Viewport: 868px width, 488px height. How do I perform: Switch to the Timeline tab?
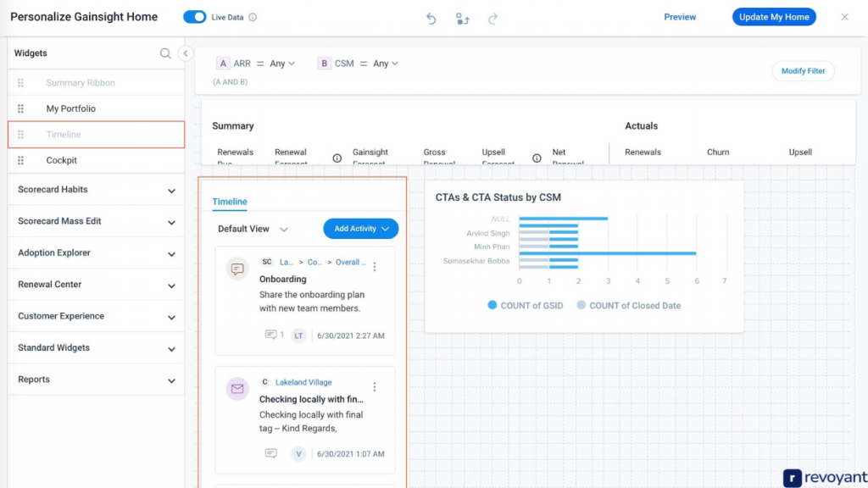click(230, 202)
